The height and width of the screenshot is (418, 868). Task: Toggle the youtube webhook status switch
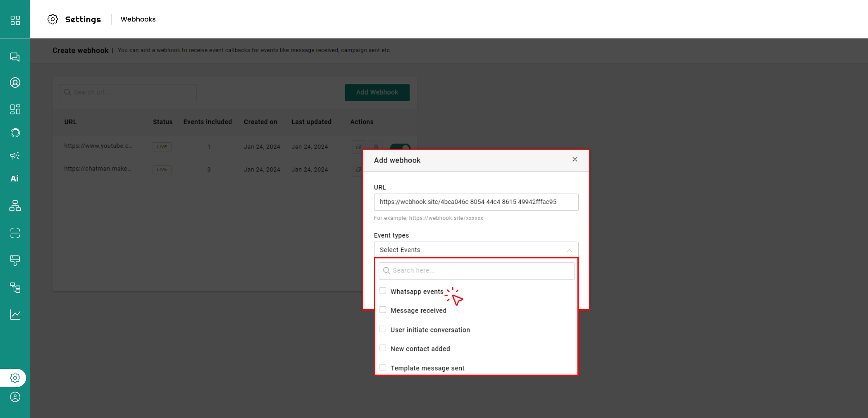(400, 146)
